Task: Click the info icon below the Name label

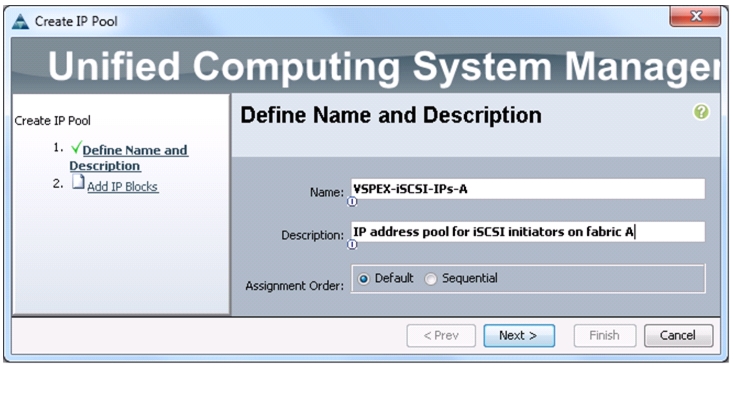Action: tap(352, 202)
